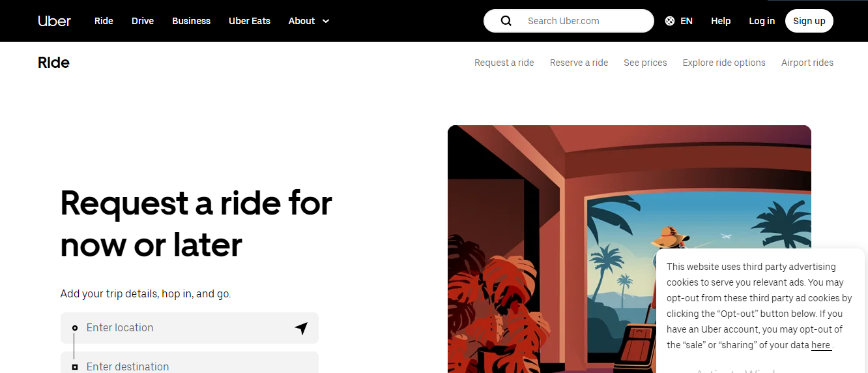868x373 pixels.
Task: Open Uber Eats from navigation
Action: pos(250,21)
